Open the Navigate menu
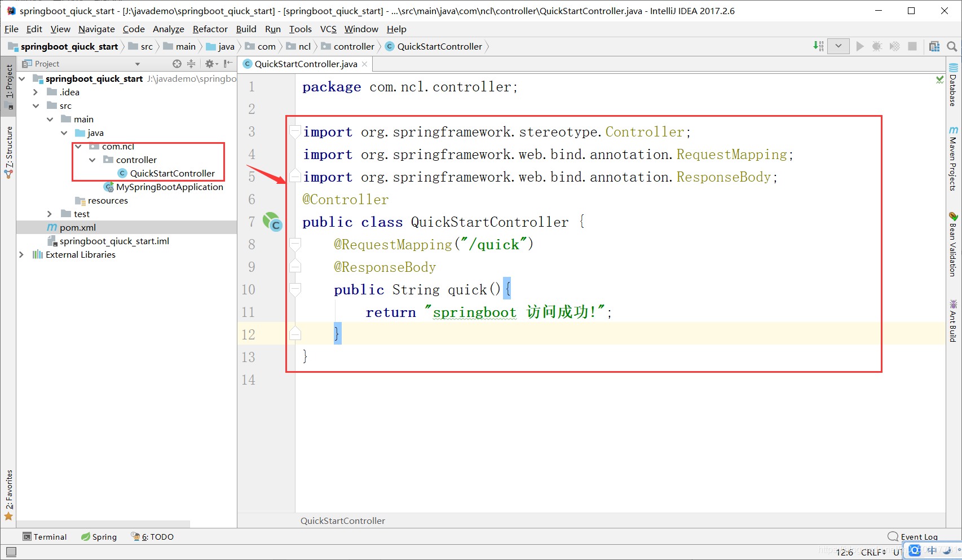This screenshot has height=560, width=962. click(x=96, y=29)
